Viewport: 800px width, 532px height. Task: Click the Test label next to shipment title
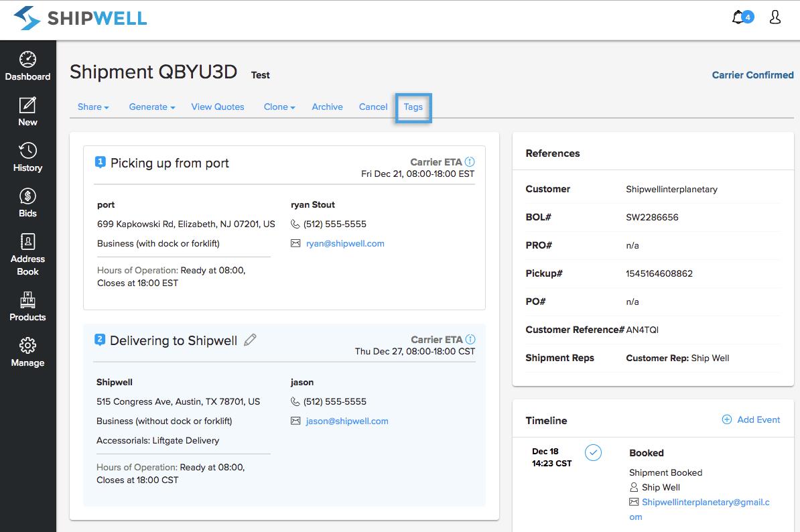(x=260, y=75)
